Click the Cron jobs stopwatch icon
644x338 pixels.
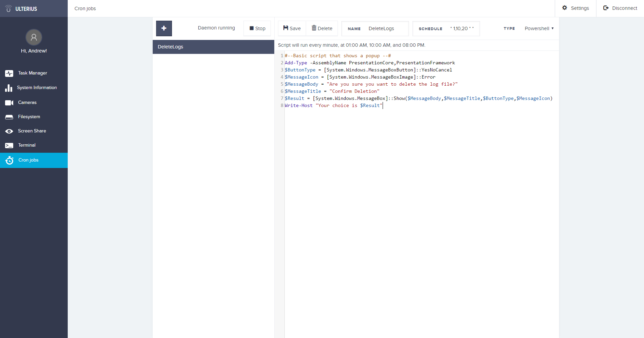pos(9,160)
